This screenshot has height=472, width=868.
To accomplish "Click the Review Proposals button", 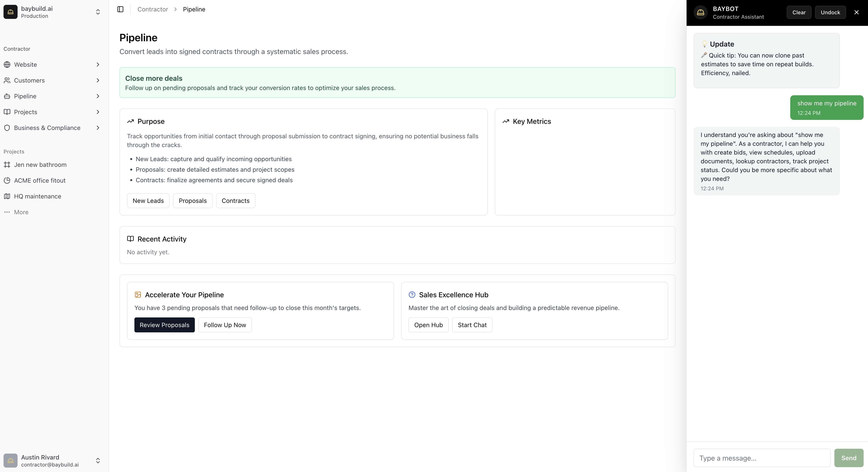I will (x=165, y=325).
